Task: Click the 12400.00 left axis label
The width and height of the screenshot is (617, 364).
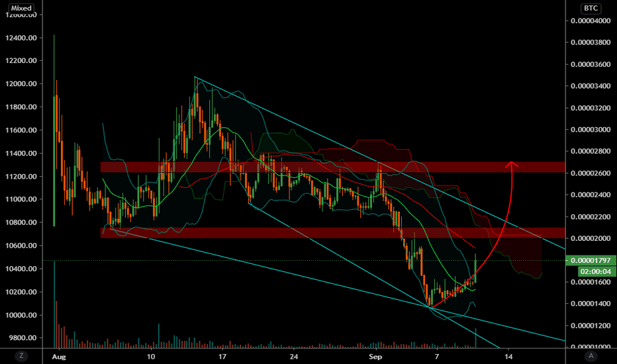Action: [x=21, y=38]
